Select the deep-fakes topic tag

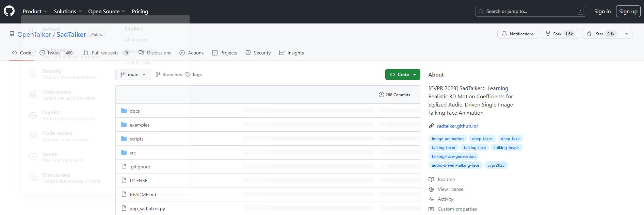coord(482,138)
